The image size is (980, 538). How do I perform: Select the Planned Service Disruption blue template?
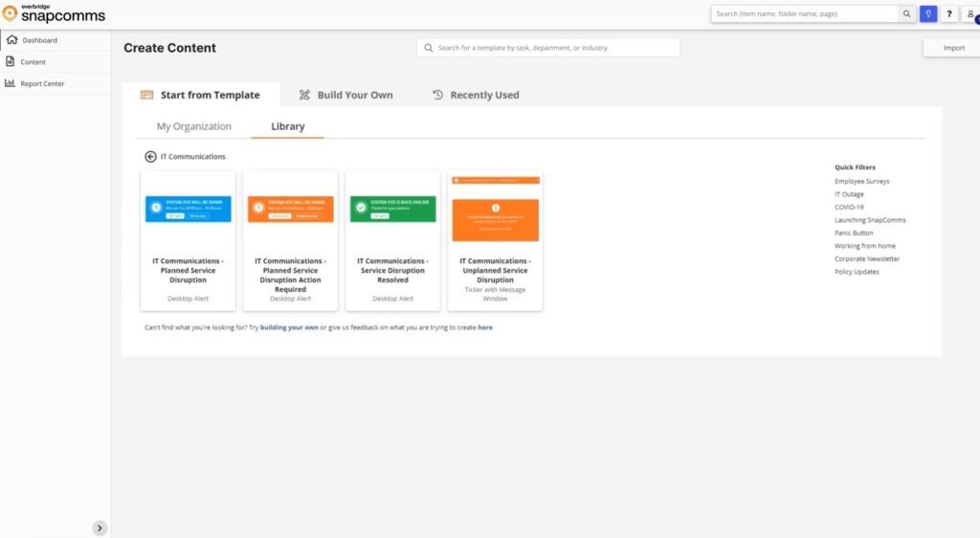pyautogui.click(x=189, y=240)
